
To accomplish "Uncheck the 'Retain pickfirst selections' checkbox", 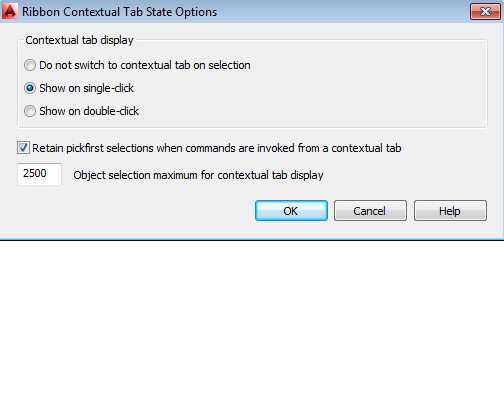I will [23, 148].
